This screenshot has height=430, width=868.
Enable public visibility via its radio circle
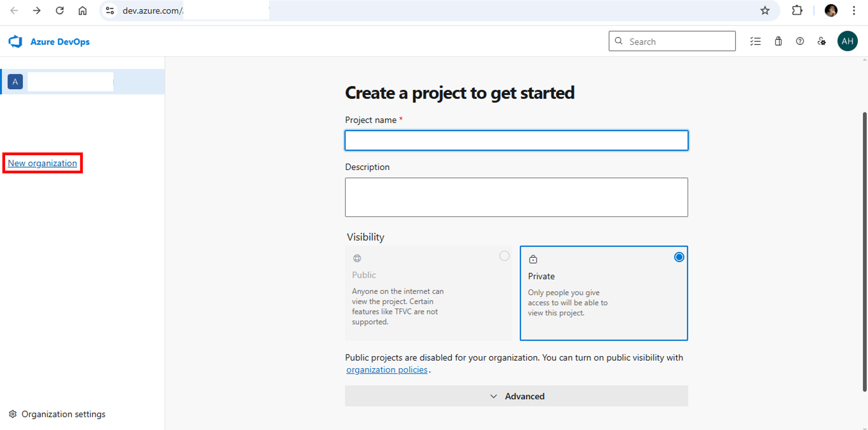click(x=504, y=256)
